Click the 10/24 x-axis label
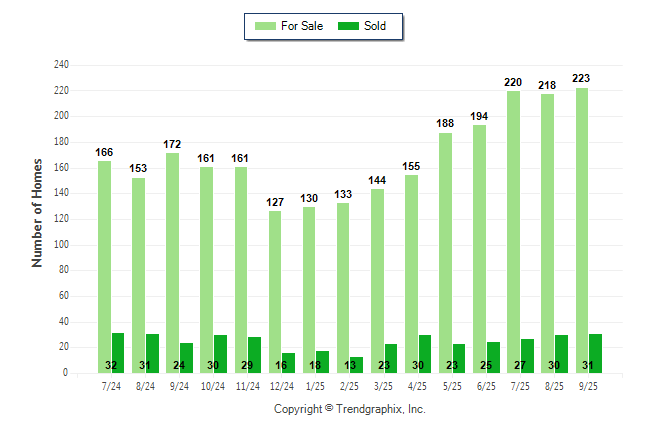Screen dimensions: 646x434 point(212,385)
